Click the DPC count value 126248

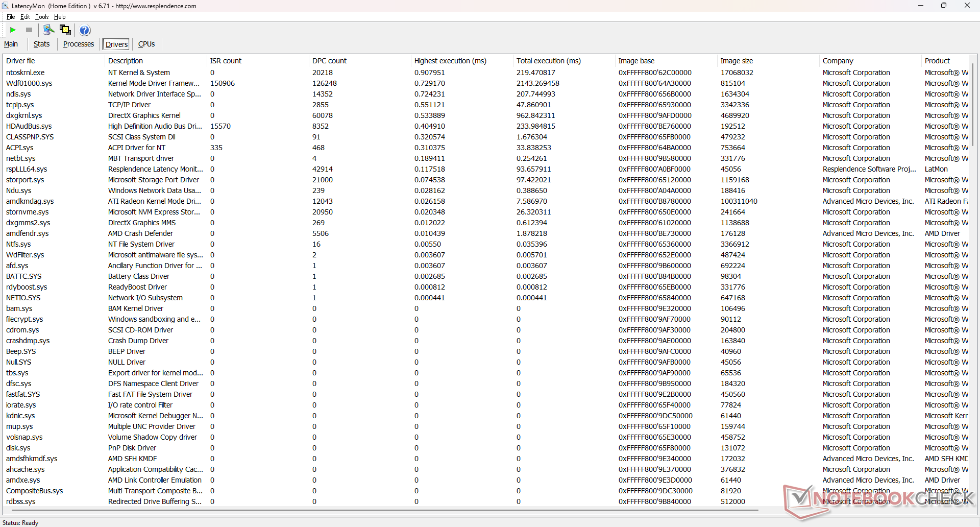[325, 83]
